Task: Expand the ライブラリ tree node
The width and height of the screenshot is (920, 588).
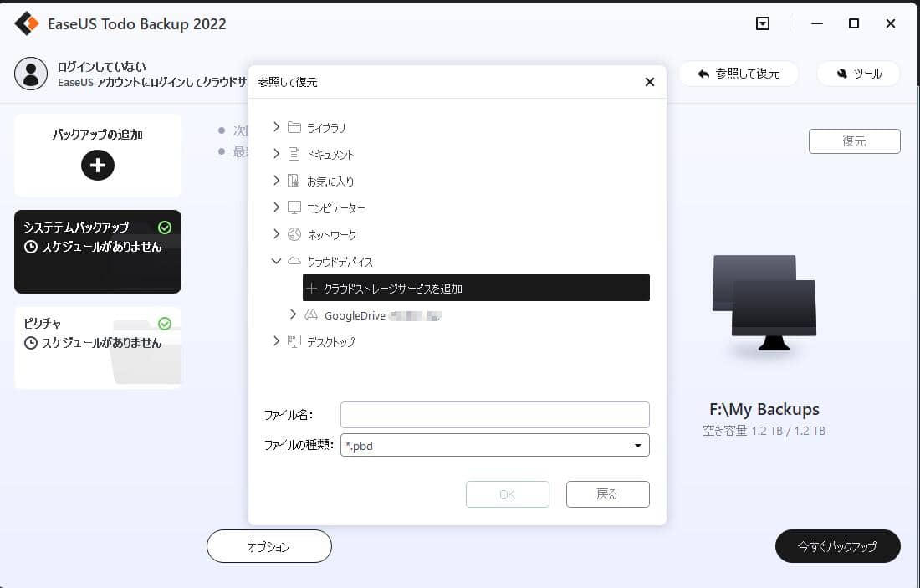Action: [x=276, y=127]
